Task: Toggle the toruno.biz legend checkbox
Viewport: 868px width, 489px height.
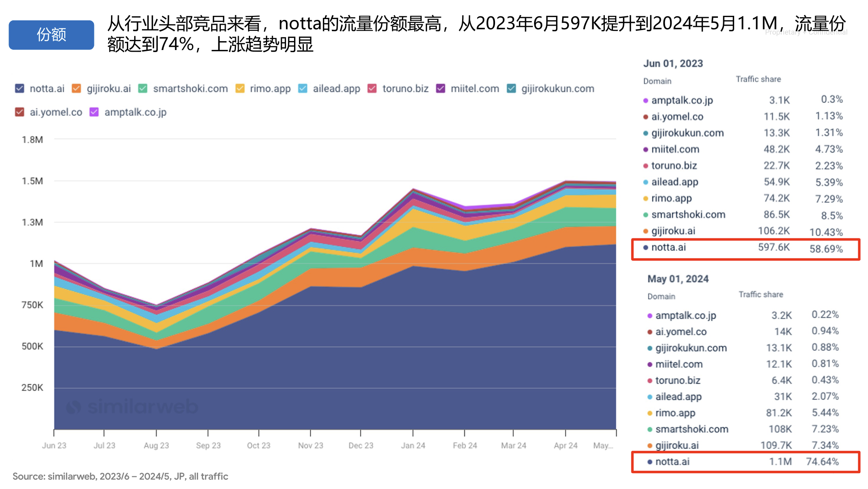Action: tap(372, 88)
